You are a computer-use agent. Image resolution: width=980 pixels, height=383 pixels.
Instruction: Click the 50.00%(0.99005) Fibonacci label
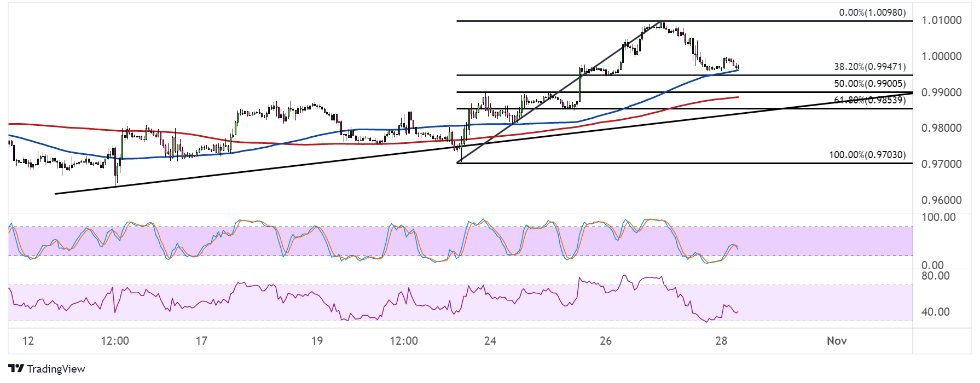click(x=869, y=84)
